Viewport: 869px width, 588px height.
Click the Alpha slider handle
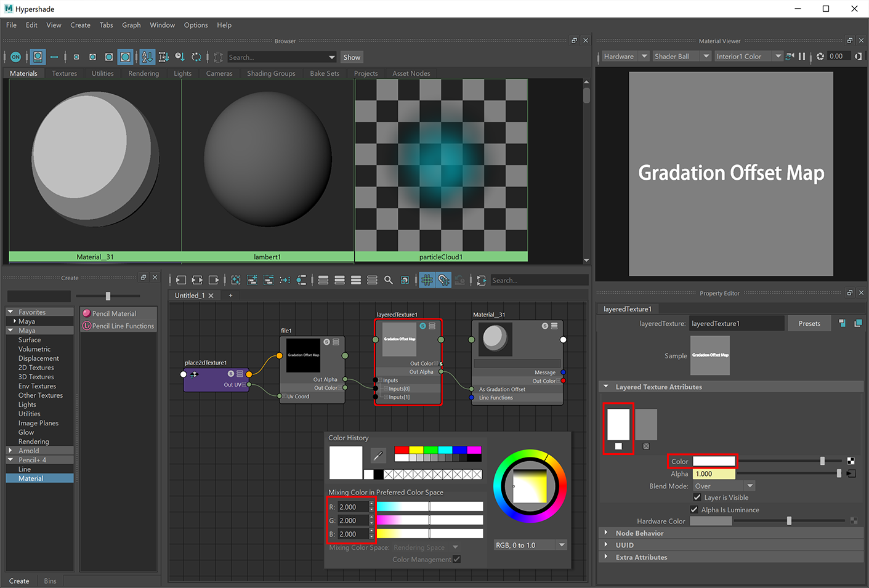839,473
